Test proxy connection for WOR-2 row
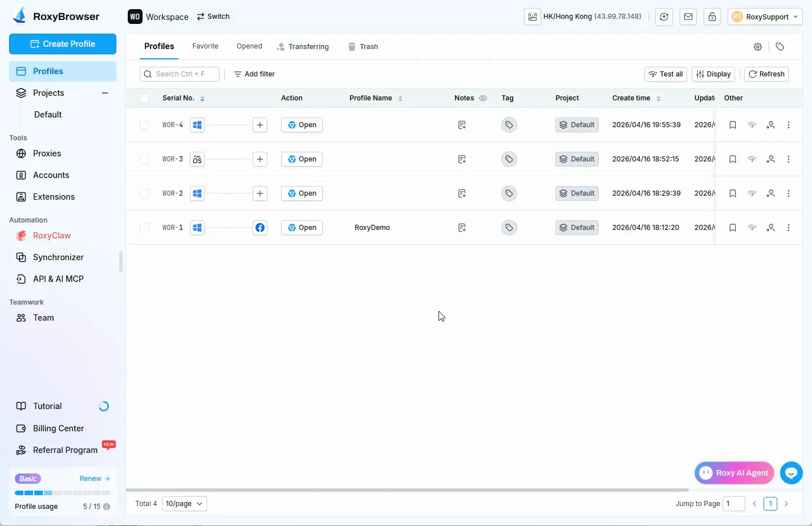The width and height of the screenshot is (812, 526). point(752,193)
